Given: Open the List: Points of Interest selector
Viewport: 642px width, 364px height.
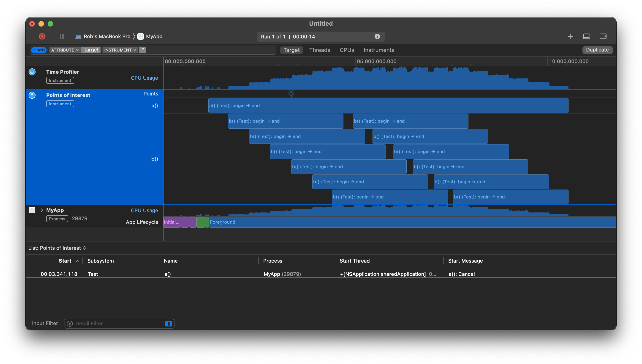Looking at the screenshot, I should tap(57, 248).
